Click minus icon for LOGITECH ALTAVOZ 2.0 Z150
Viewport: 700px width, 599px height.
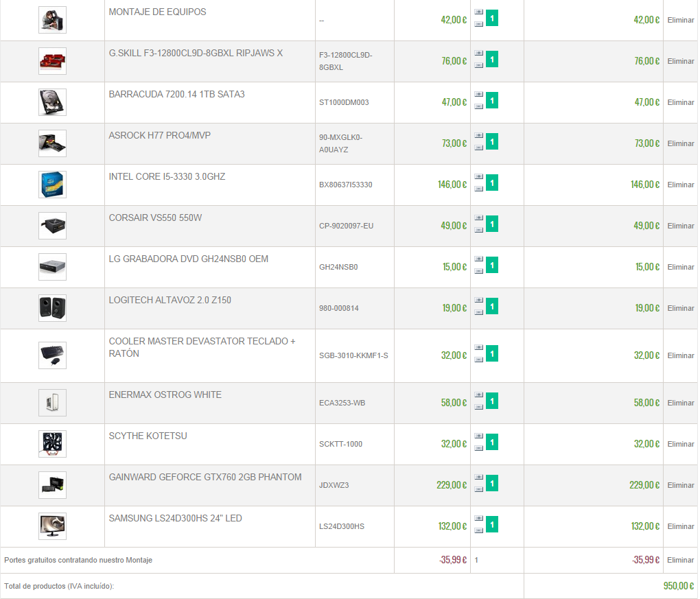pyautogui.click(x=478, y=312)
